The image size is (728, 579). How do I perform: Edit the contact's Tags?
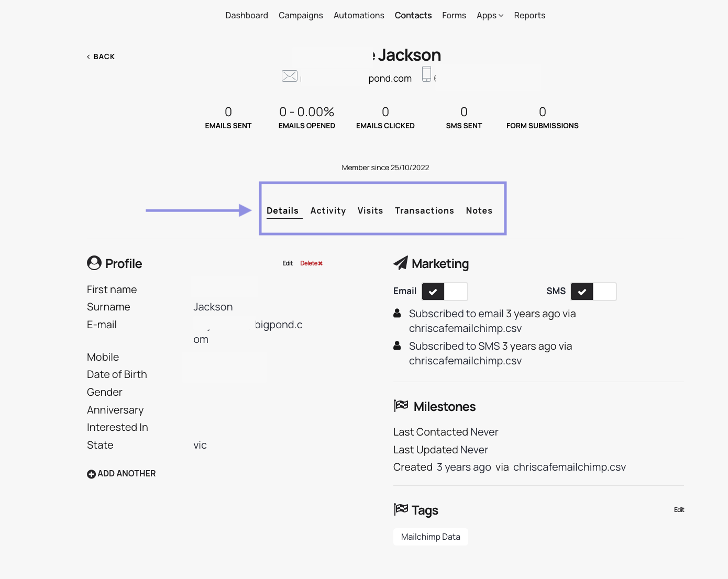pos(679,510)
